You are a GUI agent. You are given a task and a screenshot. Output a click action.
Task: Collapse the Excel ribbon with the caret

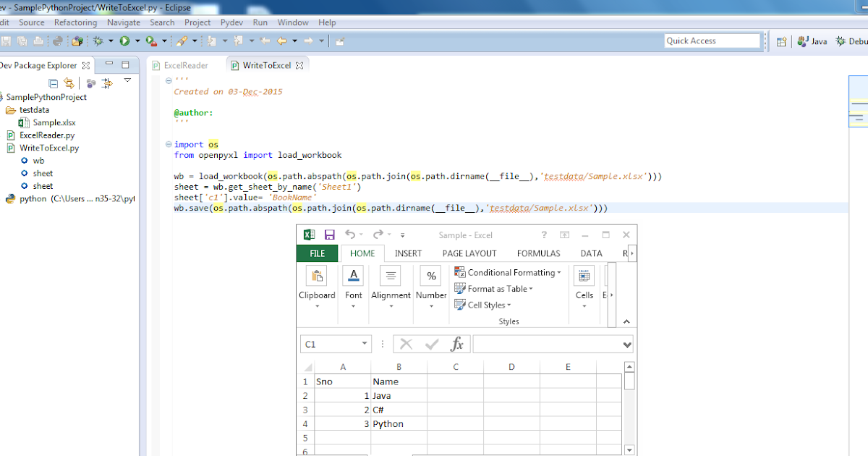point(626,321)
